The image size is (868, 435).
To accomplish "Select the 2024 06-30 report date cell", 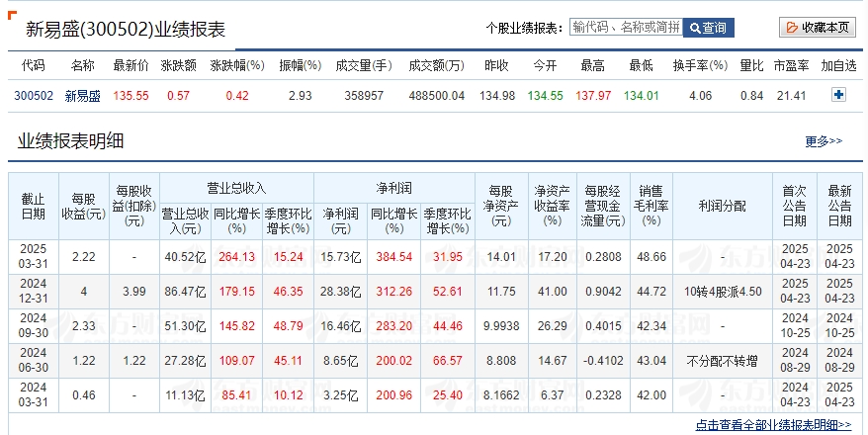I will click(34, 360).
